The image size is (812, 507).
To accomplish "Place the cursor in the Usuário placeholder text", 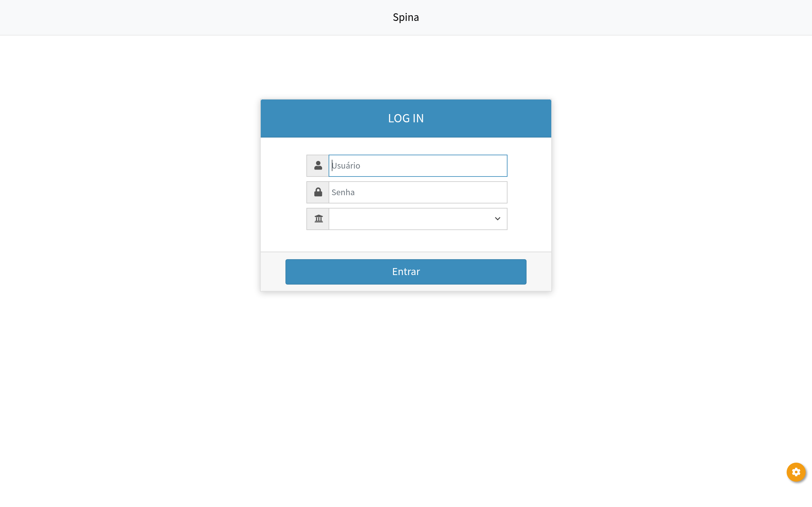I will coord(346,166).
